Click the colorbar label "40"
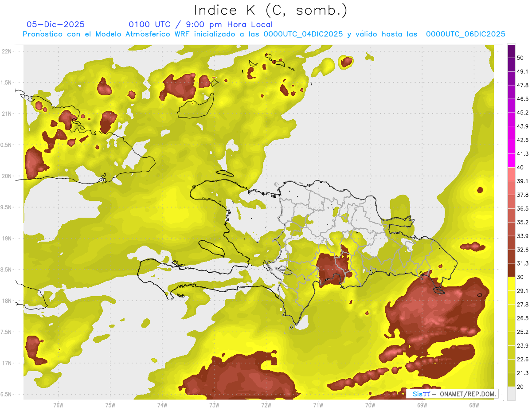 (520, 168)
